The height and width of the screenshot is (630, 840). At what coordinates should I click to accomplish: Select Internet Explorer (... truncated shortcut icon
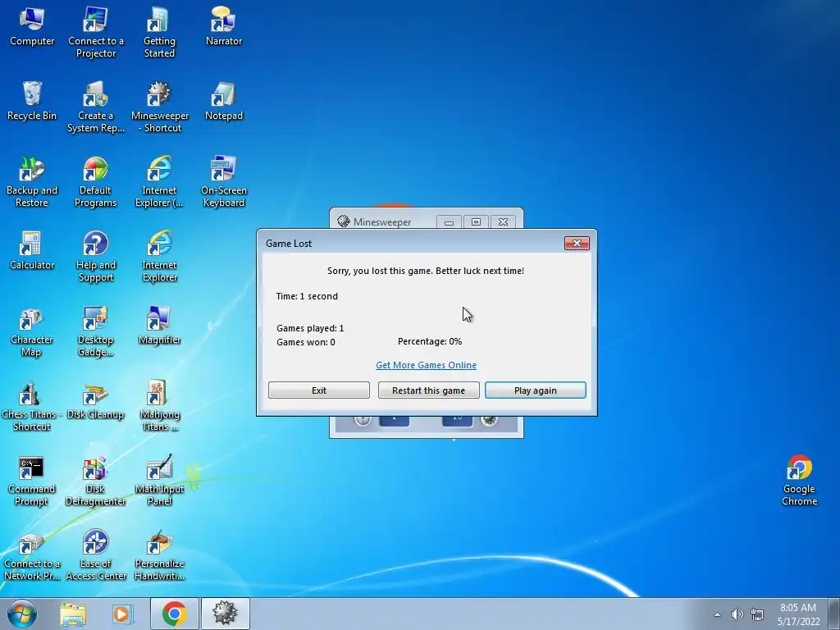(159, 181)
